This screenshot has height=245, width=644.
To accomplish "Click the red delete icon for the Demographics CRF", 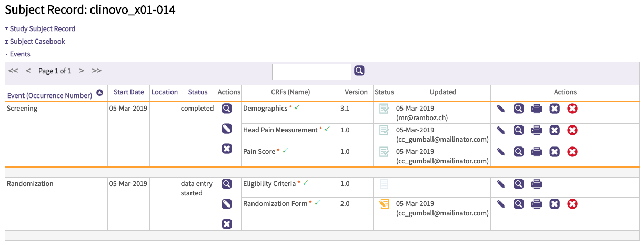I will click(x=572, y=109).
